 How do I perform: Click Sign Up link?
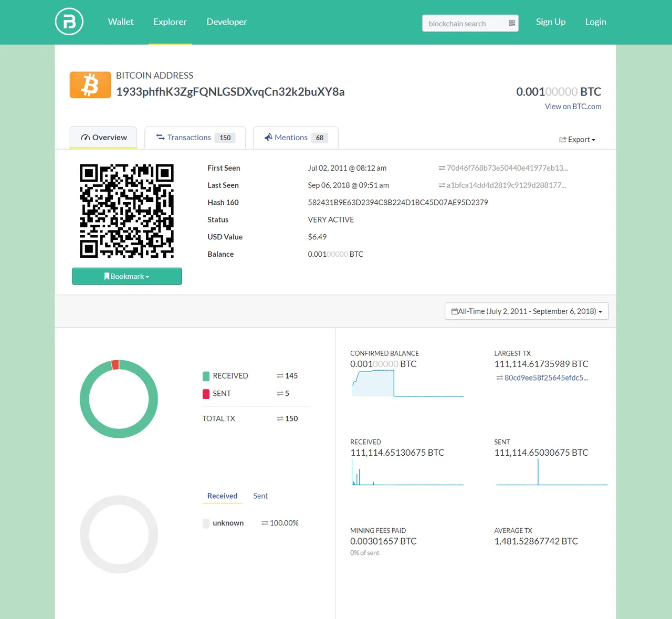551,22
